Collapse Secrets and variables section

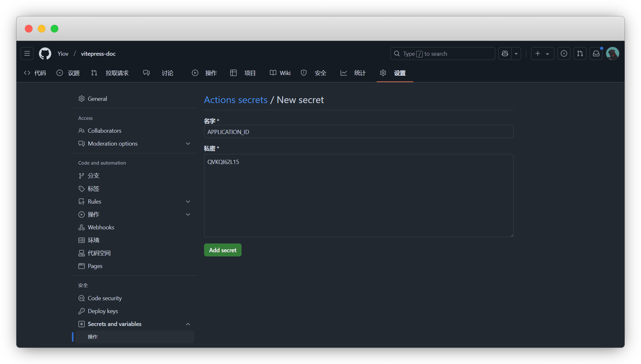tap(188, 324)
